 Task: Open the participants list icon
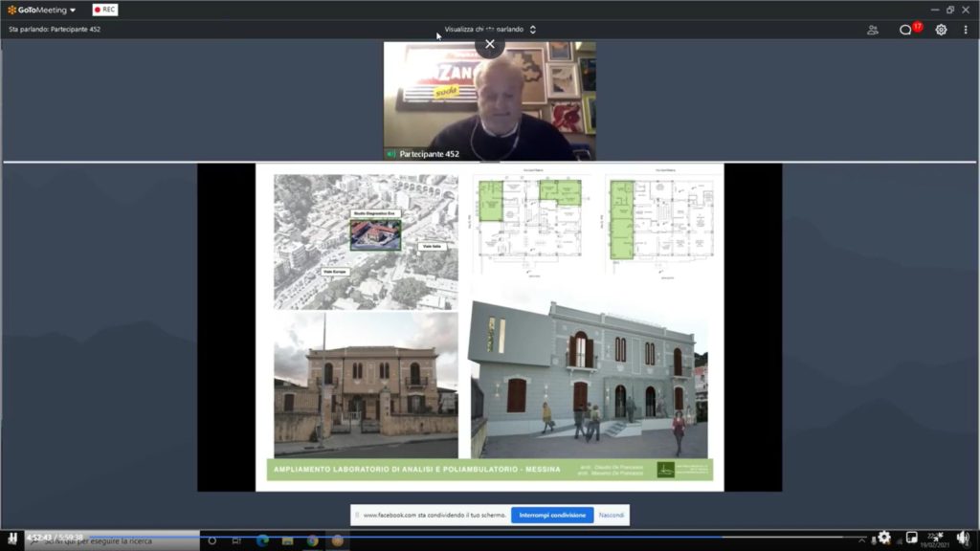pyautogui.click(x=873, y=30)
